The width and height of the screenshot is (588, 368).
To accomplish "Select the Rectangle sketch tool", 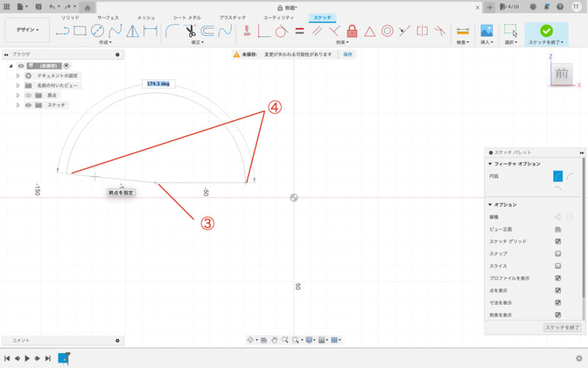I will tap(79, 31).
